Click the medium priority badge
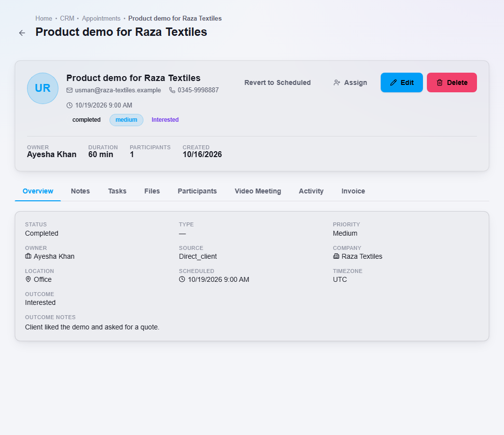504x435 pixels. pos(126,120)
